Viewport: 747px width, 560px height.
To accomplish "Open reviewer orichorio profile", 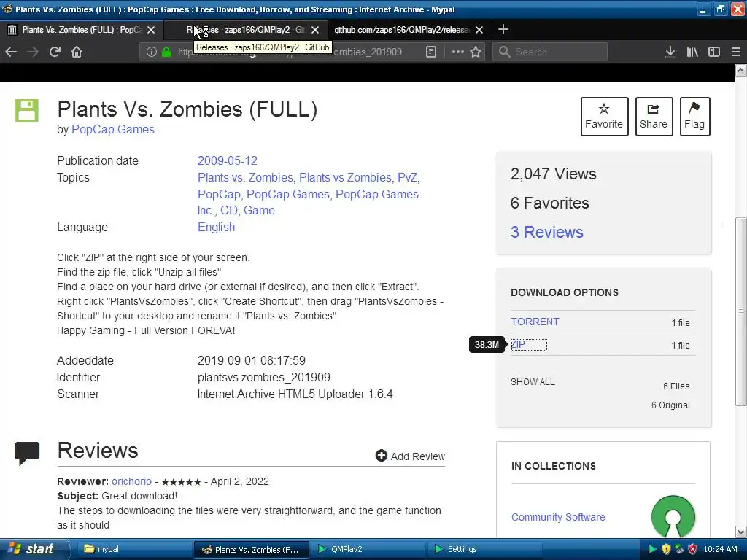I will point(131,481).
